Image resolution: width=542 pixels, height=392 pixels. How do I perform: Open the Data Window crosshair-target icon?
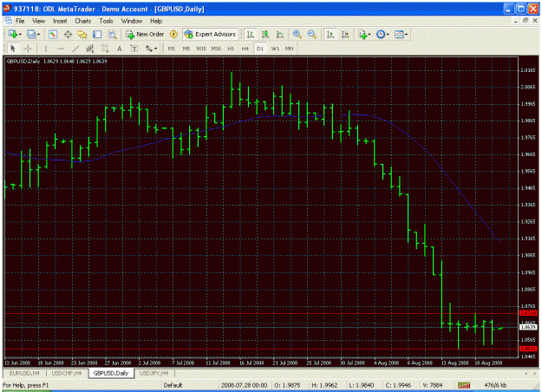pos(68,34)
